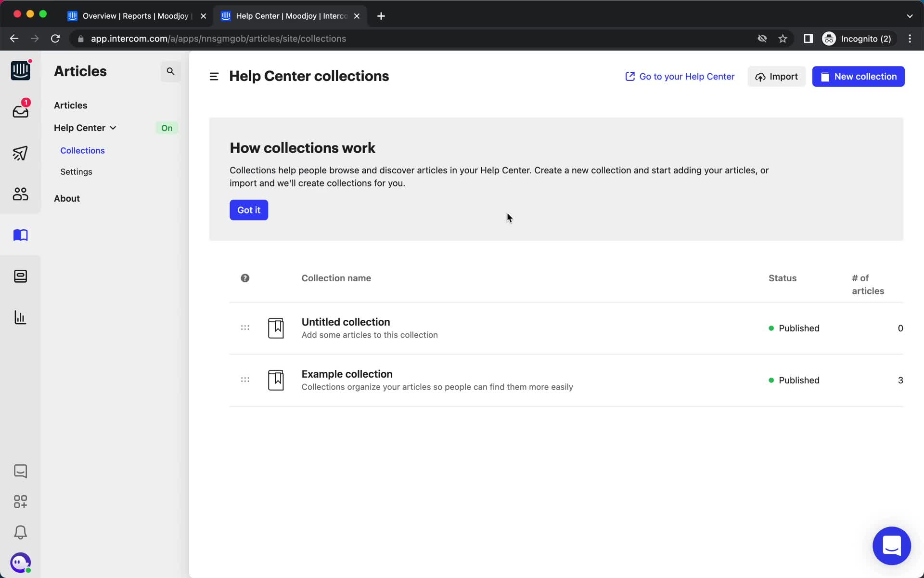The image size is (924, 578).
Task: Click the Status column header
Action: coord(783,278)
